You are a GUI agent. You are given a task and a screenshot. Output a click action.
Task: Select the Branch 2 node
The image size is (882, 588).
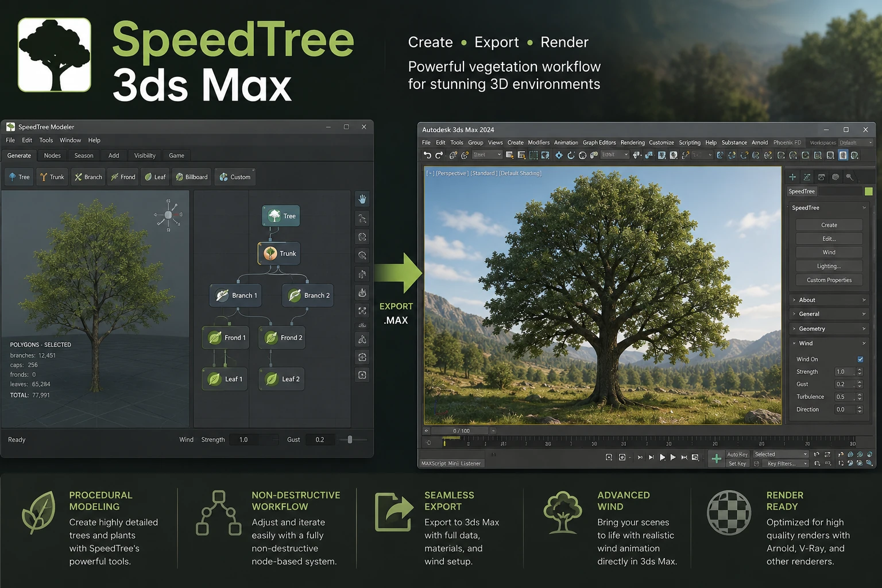pyautogui.click(x=308, y=295)
